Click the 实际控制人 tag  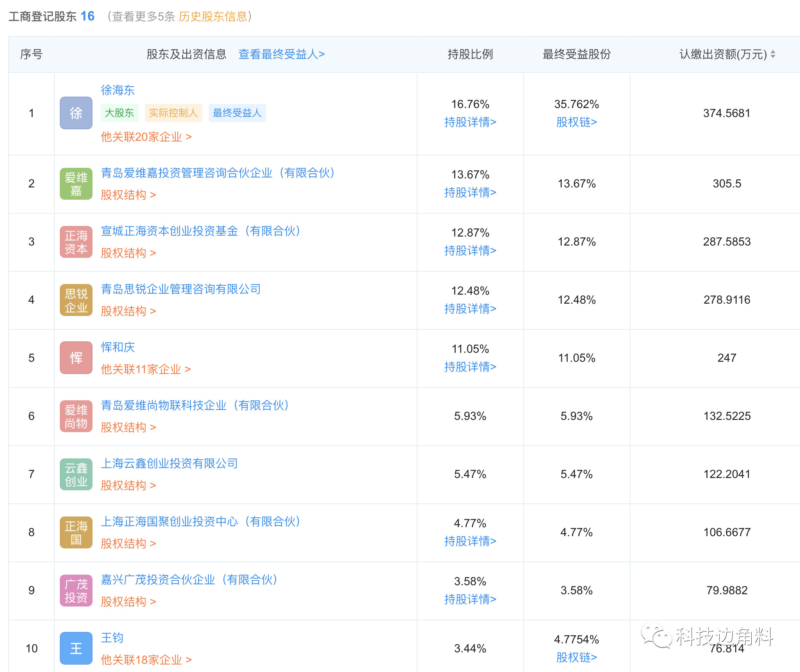tap(174, 113)
